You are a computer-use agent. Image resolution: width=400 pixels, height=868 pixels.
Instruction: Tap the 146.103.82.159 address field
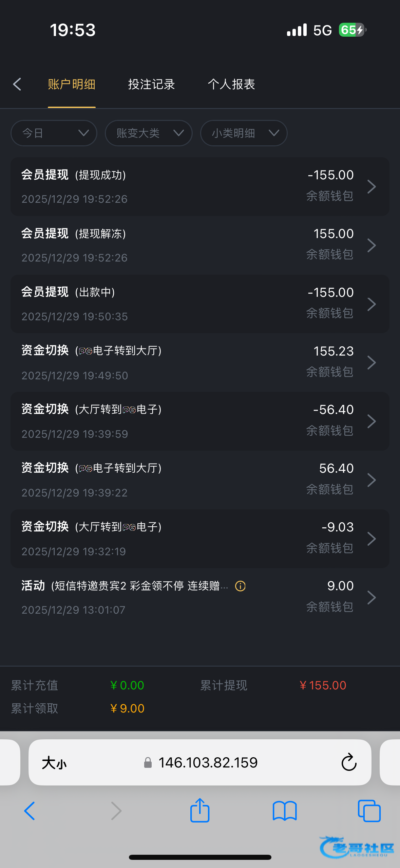coord(208,763)
